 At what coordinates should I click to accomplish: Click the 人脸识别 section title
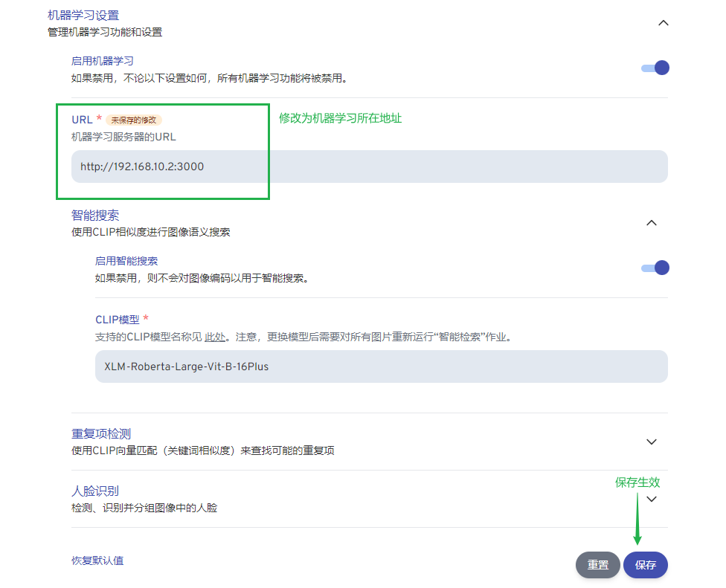tap(95, 491)
